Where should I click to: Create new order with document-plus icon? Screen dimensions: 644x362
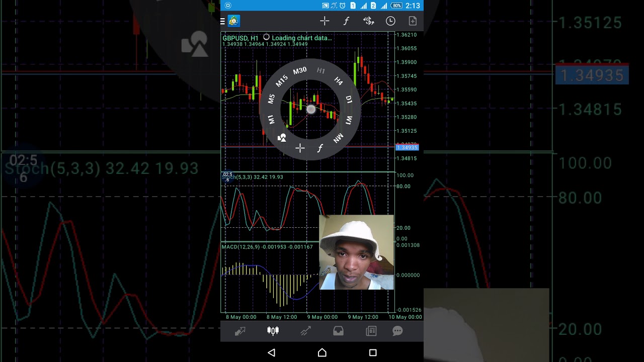pyautogui.click(x=413, y=21)
